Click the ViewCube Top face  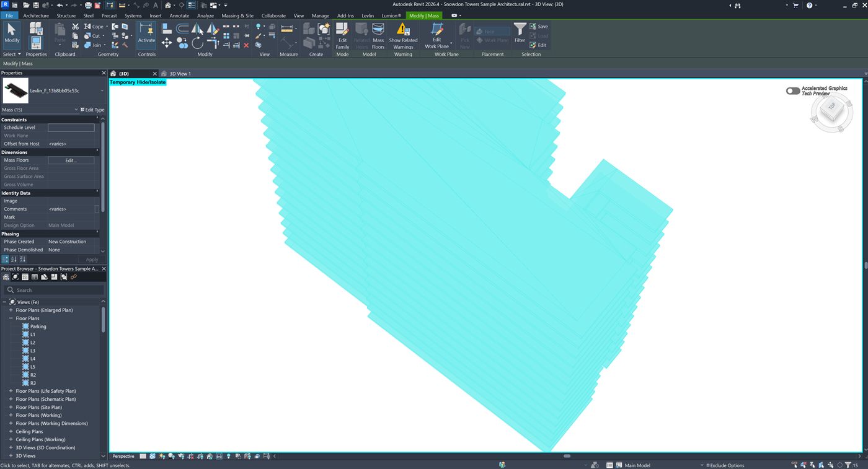tap(831, 107)
